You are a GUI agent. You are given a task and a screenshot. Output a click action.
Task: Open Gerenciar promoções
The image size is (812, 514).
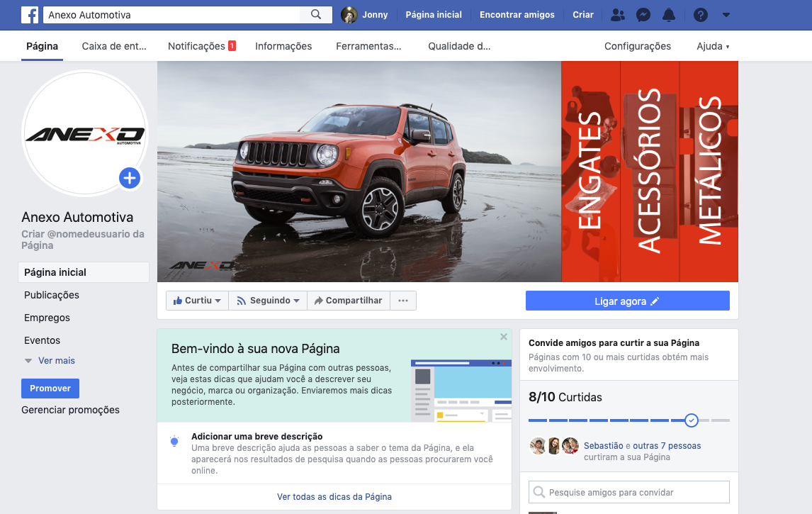(x=70, y=410)
